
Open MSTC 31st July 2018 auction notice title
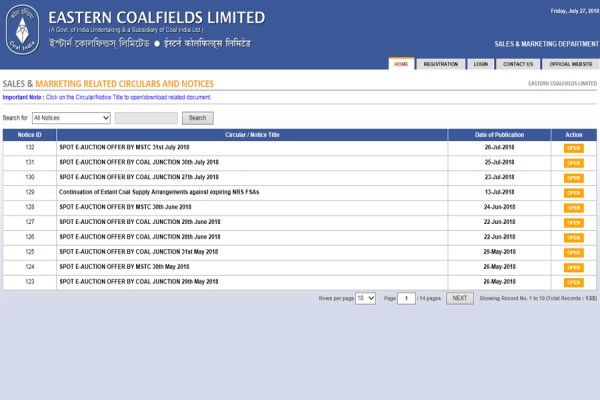(124, 147)
